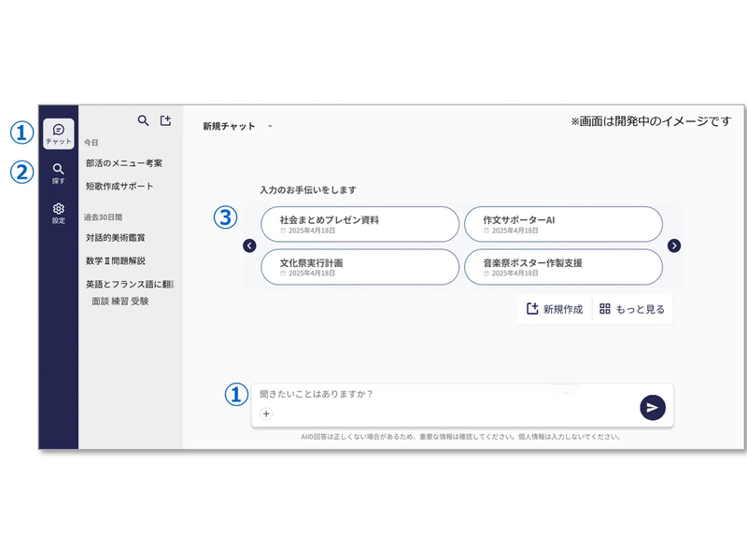Click the search icon above the chat history

(145, 120)
